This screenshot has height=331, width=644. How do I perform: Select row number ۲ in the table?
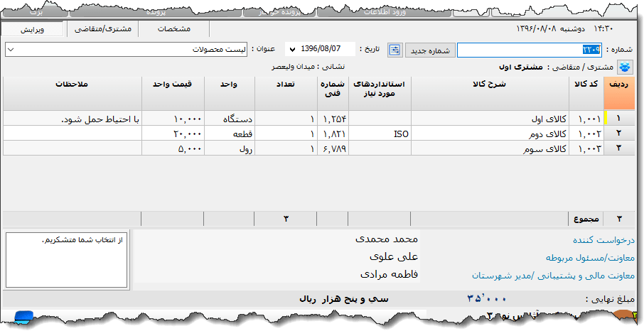click(x=619, y=133)
